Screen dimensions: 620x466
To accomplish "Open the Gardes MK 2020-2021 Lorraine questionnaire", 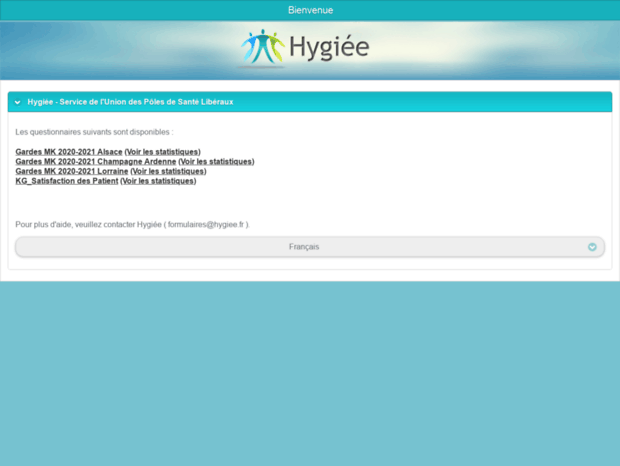I will coord(72,171).
